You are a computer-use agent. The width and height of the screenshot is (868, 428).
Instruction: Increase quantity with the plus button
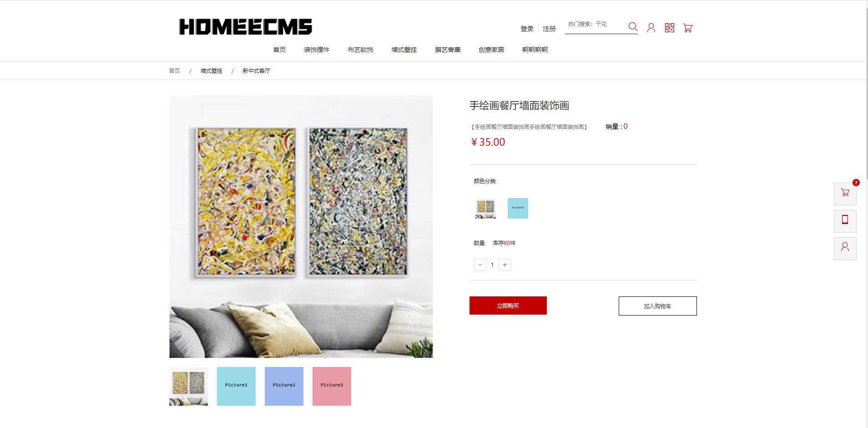(505, 265)
